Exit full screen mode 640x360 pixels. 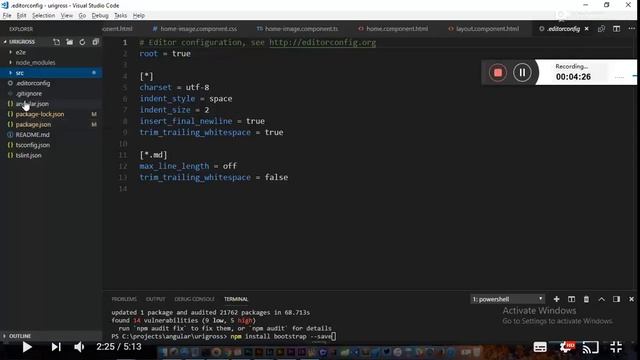coord(616,347)
